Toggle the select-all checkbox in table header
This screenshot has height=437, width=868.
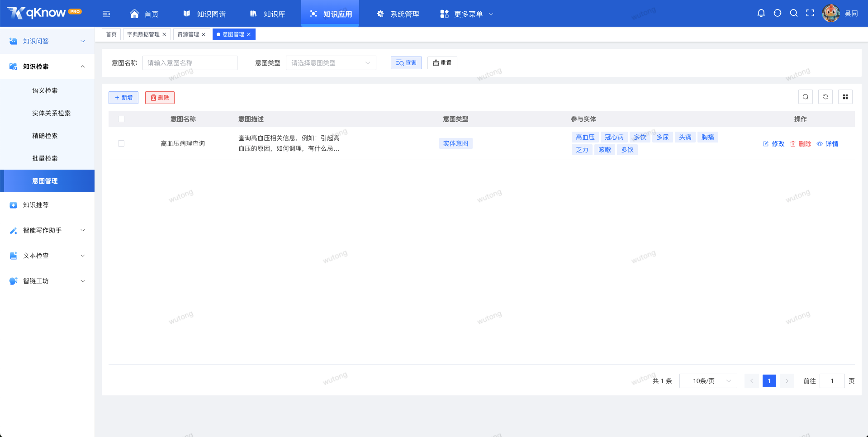pos(121,119)
